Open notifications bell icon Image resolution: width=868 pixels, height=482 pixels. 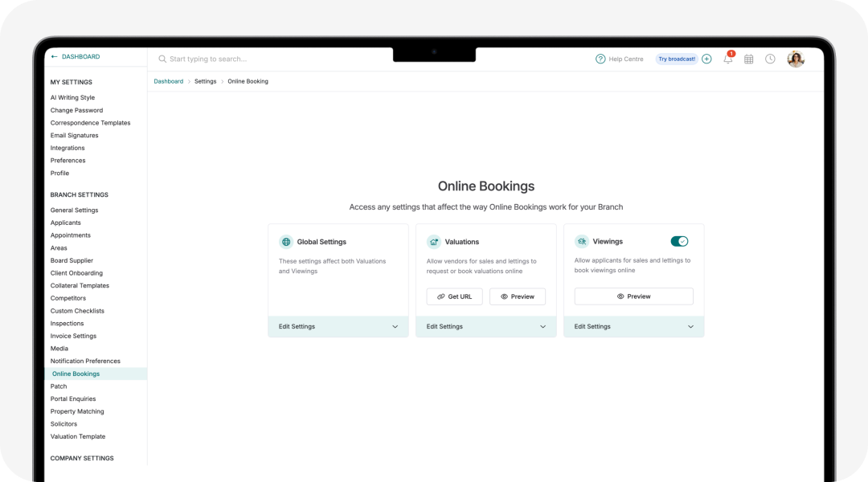pos(728,59)
